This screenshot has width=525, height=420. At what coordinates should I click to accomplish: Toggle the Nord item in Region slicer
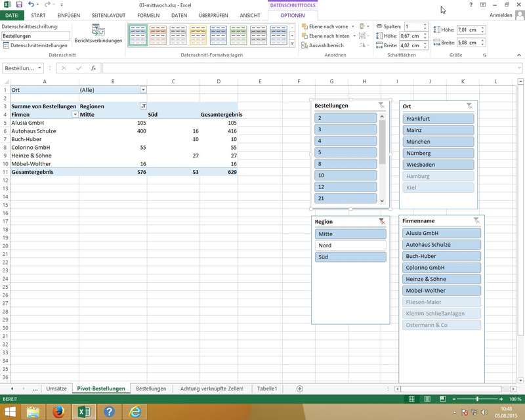(x=350, y=245)
